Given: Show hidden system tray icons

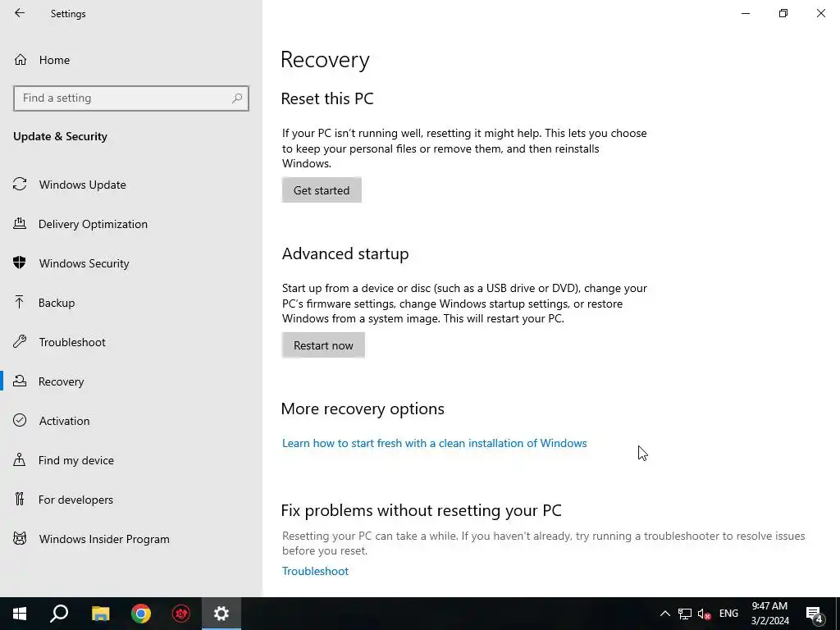Looking at the screenshot, I should (664, 614).
